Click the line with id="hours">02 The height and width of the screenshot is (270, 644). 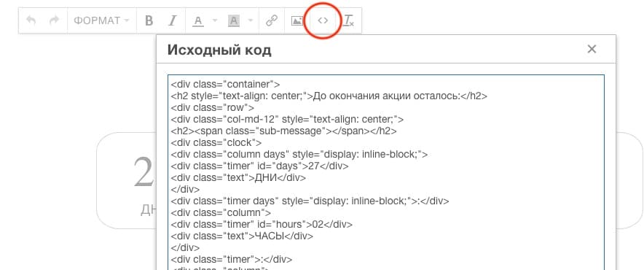262,225
